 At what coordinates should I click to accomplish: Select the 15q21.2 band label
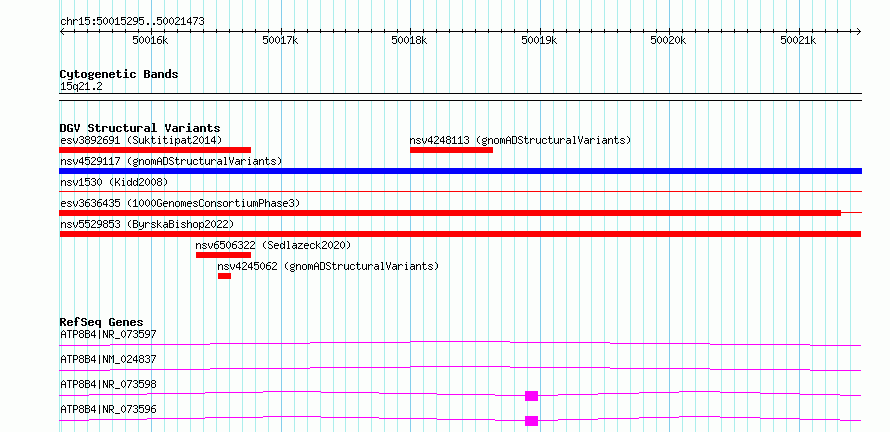click(x=81, y=87)
